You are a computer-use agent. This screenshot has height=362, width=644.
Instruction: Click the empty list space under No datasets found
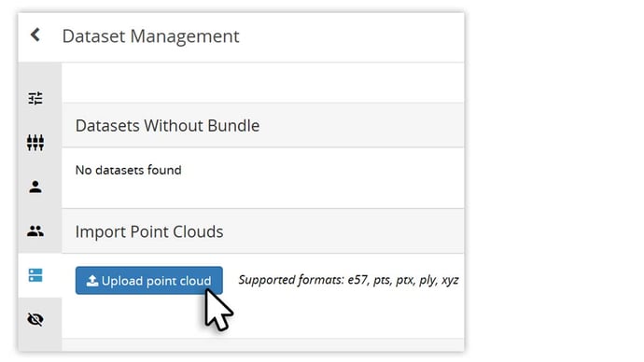coord(263,193)
